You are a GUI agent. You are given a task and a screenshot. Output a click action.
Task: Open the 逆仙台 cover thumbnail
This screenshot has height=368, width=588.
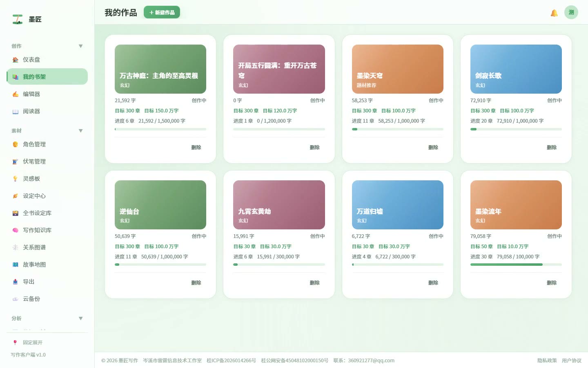click(x=160, y=205)
